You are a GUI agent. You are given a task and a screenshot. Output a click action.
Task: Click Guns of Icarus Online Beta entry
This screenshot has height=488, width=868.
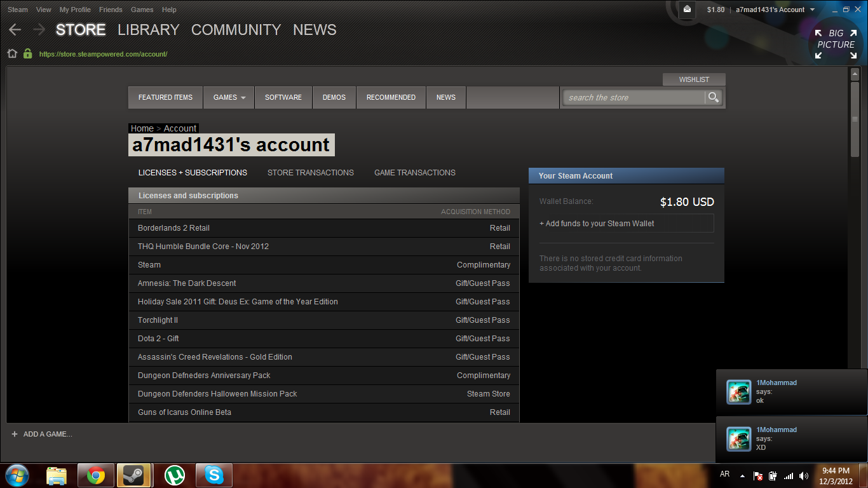(184, 412)
